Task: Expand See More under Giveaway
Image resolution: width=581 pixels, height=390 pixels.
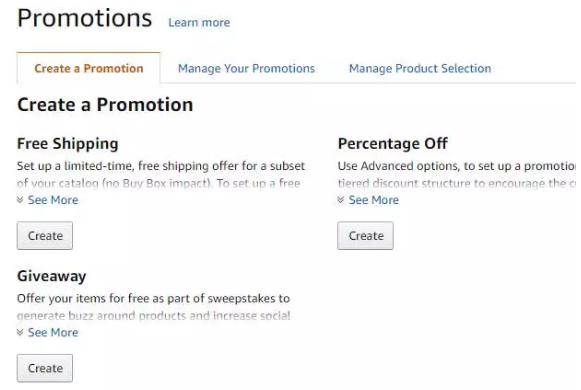Action: (53, 333)
